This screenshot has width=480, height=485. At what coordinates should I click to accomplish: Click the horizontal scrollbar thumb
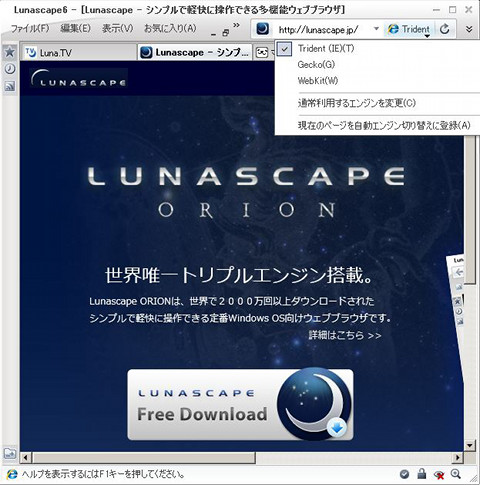(x=144, y=458)
